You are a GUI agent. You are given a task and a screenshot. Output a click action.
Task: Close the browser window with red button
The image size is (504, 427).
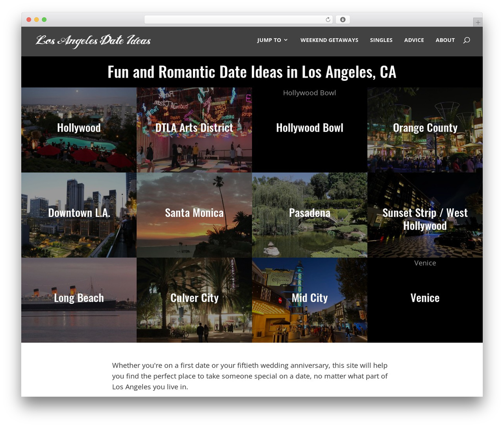tap(29, 20)
